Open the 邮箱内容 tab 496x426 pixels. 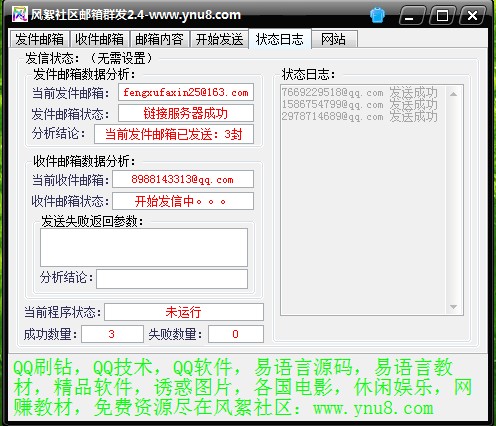pyautogui.click(x=159, y=39)
